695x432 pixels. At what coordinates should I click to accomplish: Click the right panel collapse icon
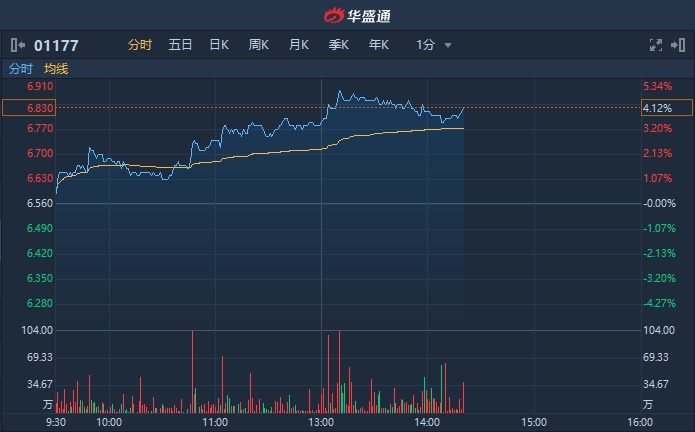pyautogui.click(x=679, y=45)
